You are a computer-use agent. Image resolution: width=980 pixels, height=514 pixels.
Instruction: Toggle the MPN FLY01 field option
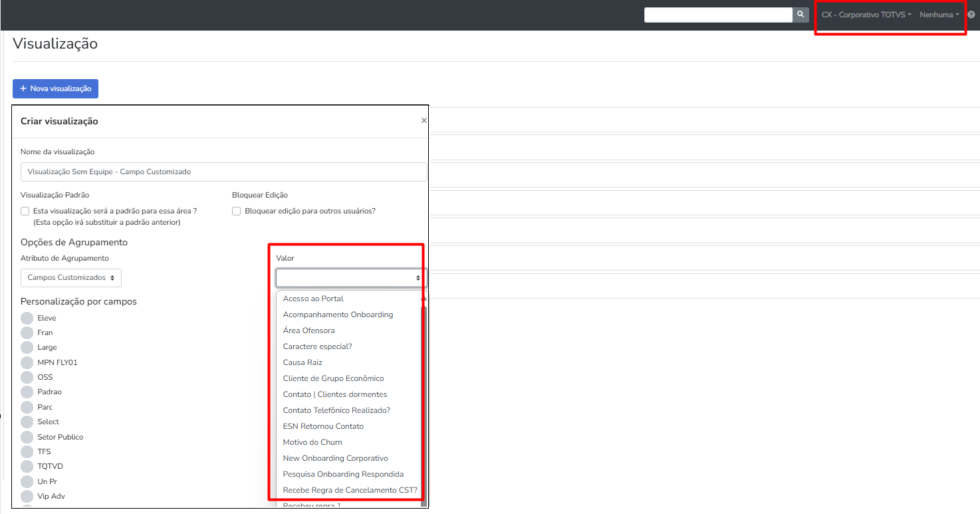coord(27,362)
